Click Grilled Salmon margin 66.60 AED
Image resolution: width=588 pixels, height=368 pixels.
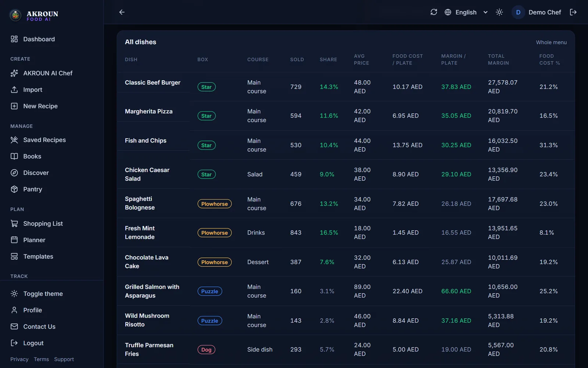[x=456, y=291]
